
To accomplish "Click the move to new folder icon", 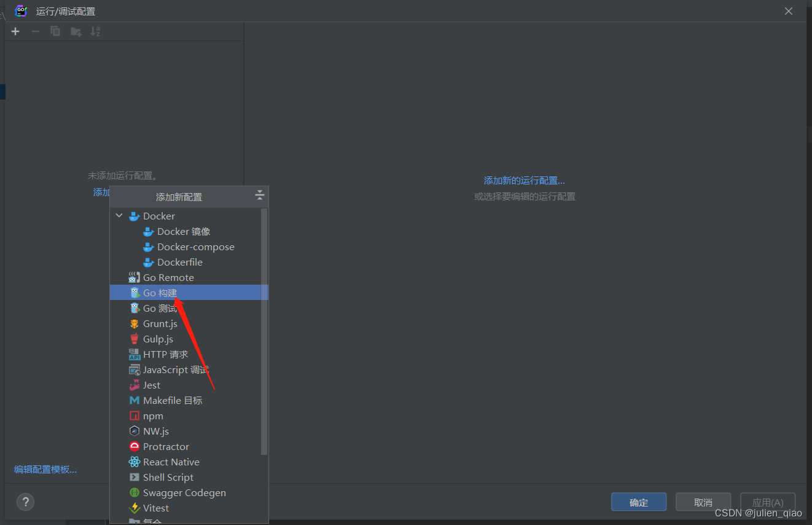I will pyautogui.click(x=76, y=31).
